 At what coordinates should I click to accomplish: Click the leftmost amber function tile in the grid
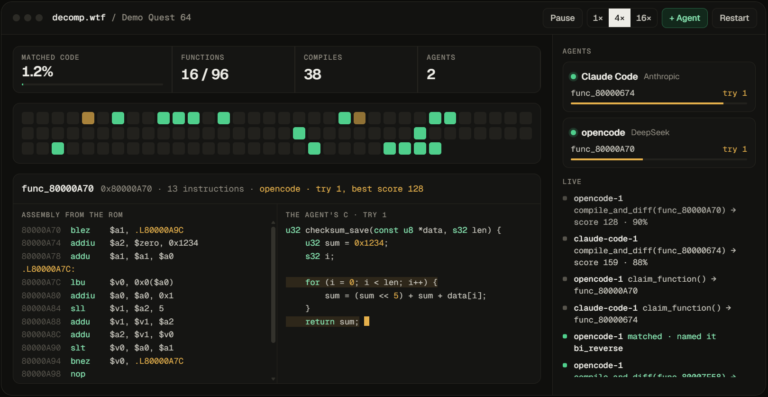pyautogui.click(x=88, y=118)
